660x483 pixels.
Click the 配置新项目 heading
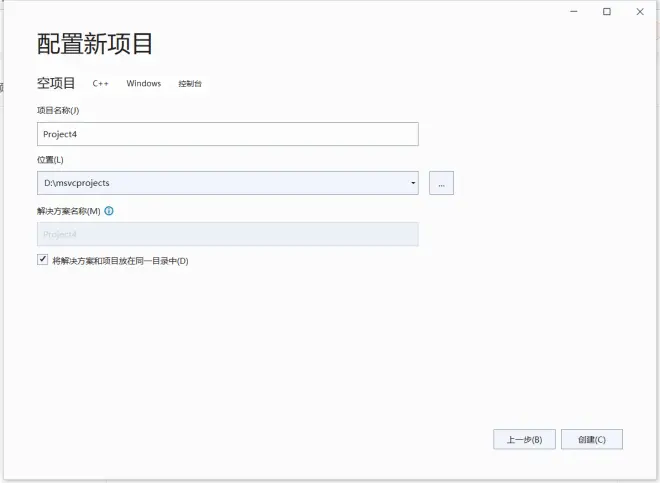95,44
